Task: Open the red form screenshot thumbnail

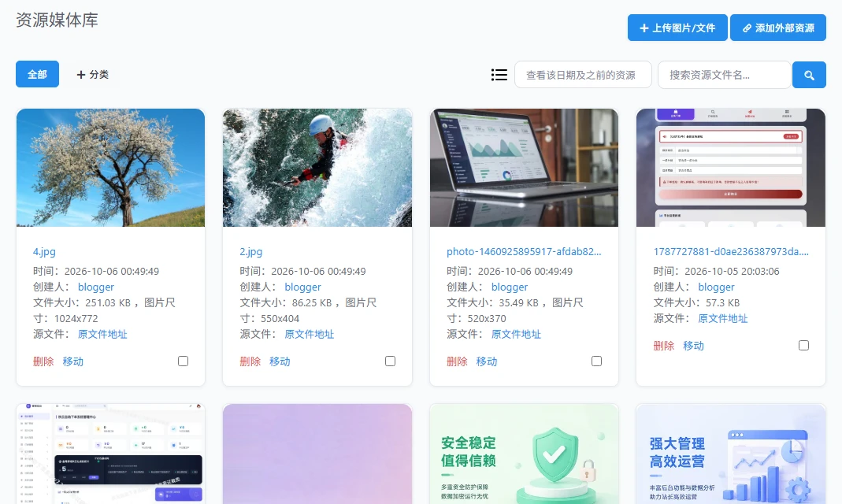Action: click(x=731, y=168)
